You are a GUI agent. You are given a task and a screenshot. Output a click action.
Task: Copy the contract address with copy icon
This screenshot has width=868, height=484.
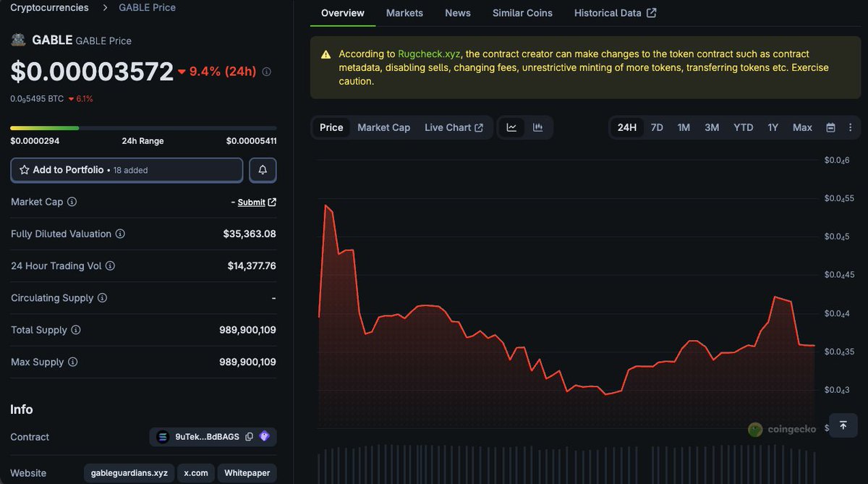click(249, 437)
